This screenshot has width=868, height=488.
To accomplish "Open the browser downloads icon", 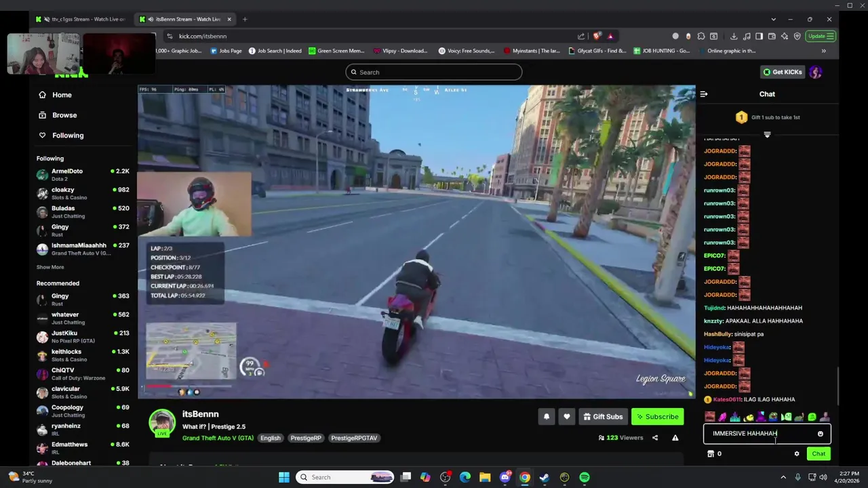I will click(734, 36).
